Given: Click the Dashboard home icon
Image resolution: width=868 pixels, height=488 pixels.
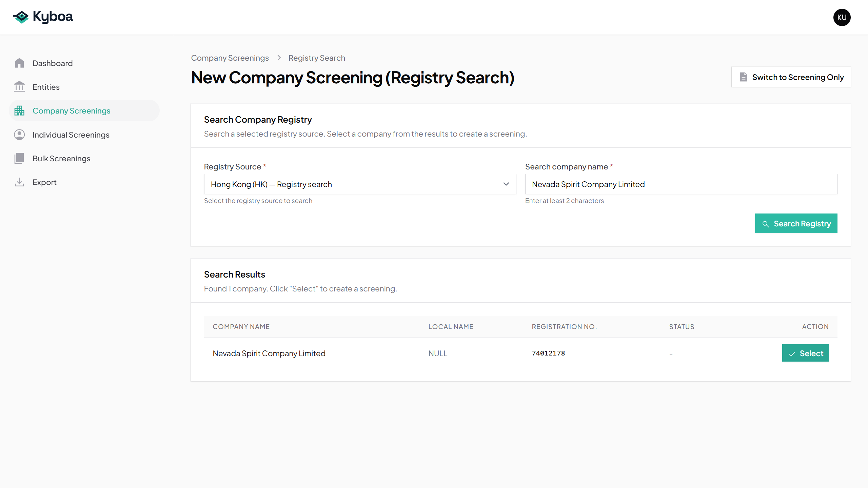Looking at the screenshot, I should (x=19, y=63).
